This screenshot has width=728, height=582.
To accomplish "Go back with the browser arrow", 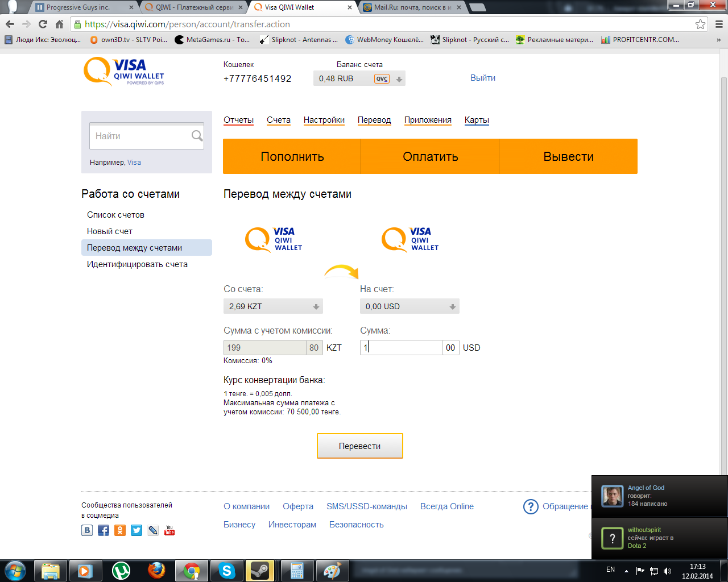I will pos(10,24).
